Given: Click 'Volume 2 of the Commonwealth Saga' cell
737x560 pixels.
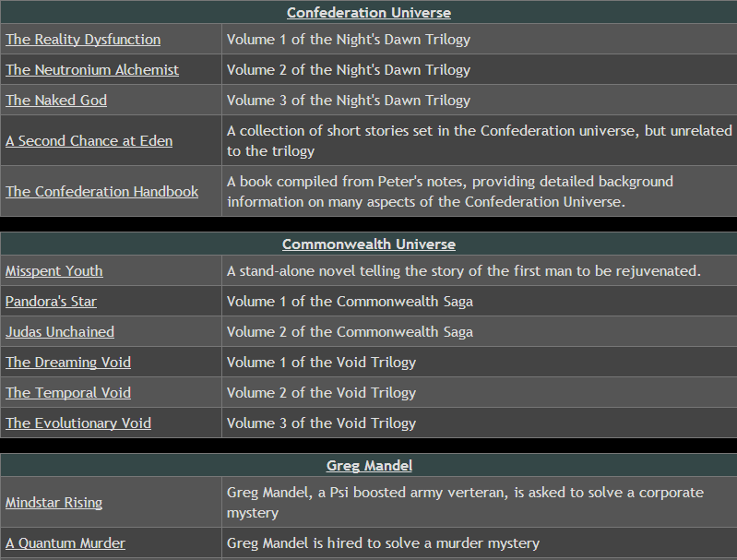Looking at the screenshot, I should [x=480, y=332].
